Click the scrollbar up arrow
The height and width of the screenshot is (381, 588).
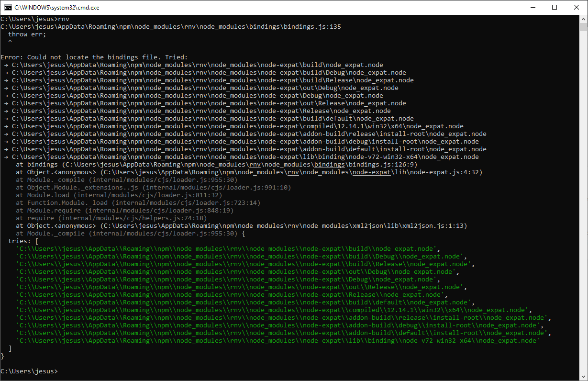(583, 19)
